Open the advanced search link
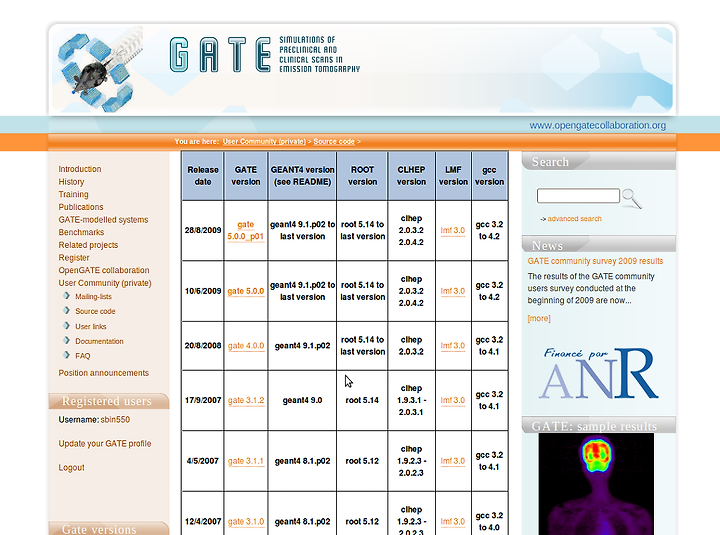The image size is (720, 535). 574,219
